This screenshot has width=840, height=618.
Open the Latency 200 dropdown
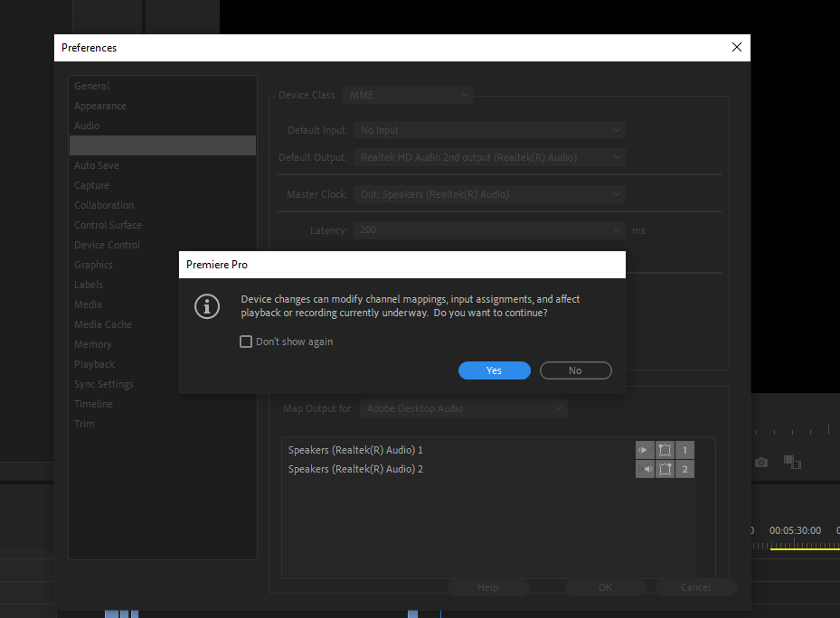click(489, 229)
